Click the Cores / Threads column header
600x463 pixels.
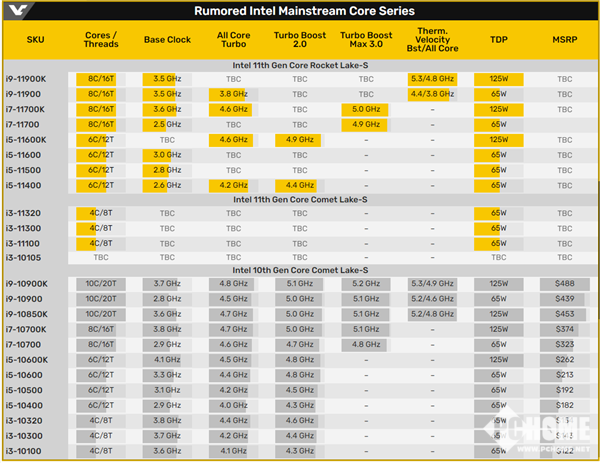(x=100, y=42)
